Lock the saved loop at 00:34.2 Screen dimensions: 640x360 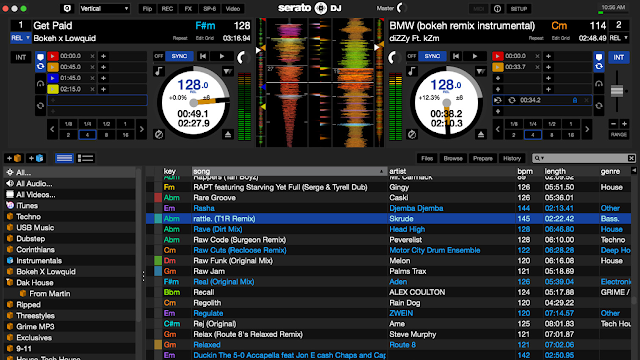tap(575, 100)
